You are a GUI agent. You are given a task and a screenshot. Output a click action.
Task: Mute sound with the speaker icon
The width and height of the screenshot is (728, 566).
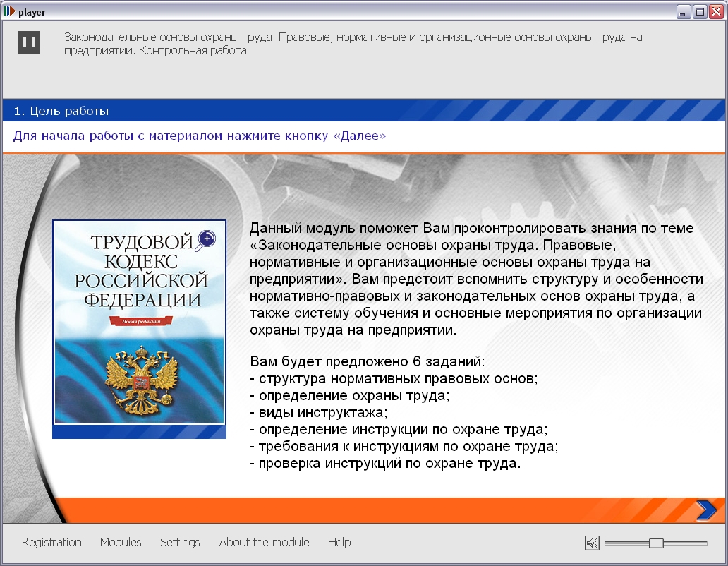(593, 543)
